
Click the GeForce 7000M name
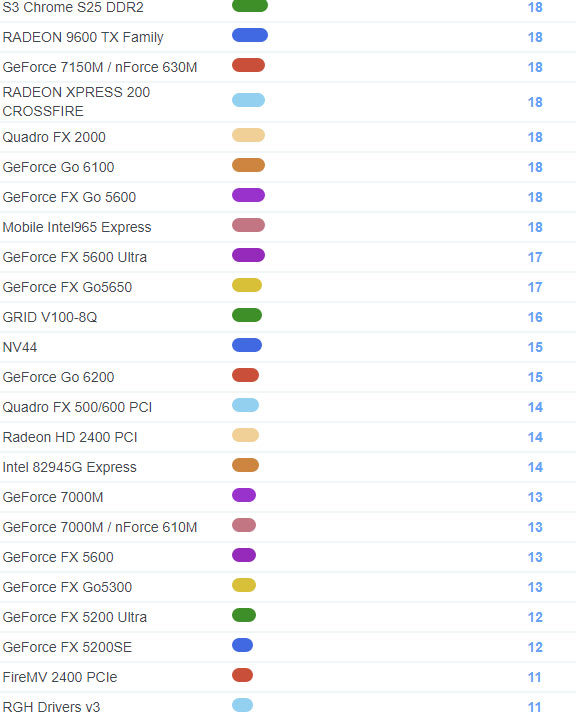coord(53,497)
